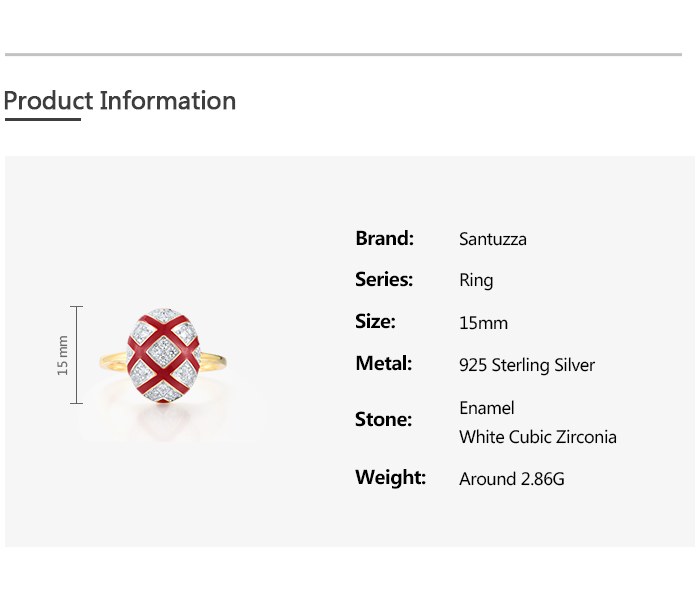The height and width of the screenshot is (607, 700).
Task: Select the 15mm size value
Action: (x=483, y=323)
